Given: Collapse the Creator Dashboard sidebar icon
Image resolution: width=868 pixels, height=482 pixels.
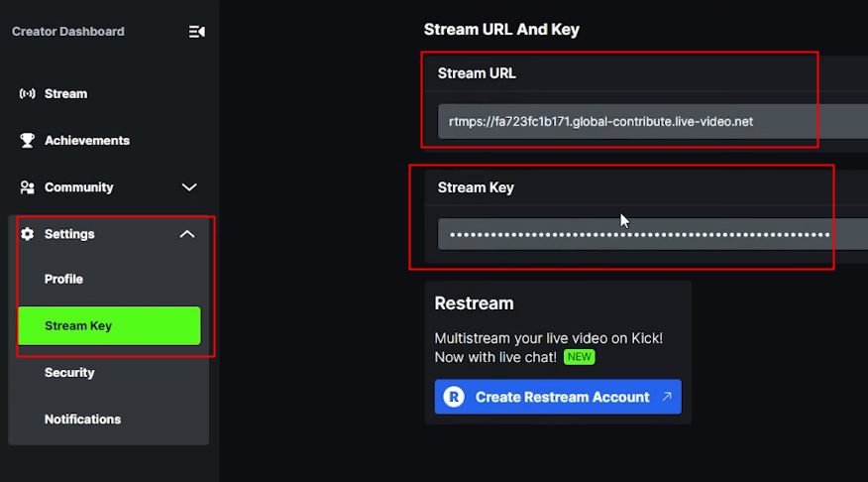Looking at the screenshot, I should (x=196, y=32).
